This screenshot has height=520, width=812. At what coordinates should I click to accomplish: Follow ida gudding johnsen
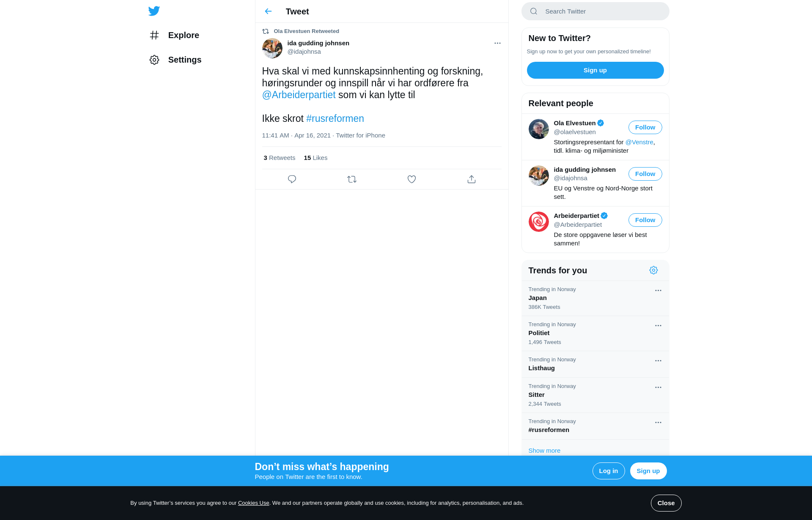point(645,174)
